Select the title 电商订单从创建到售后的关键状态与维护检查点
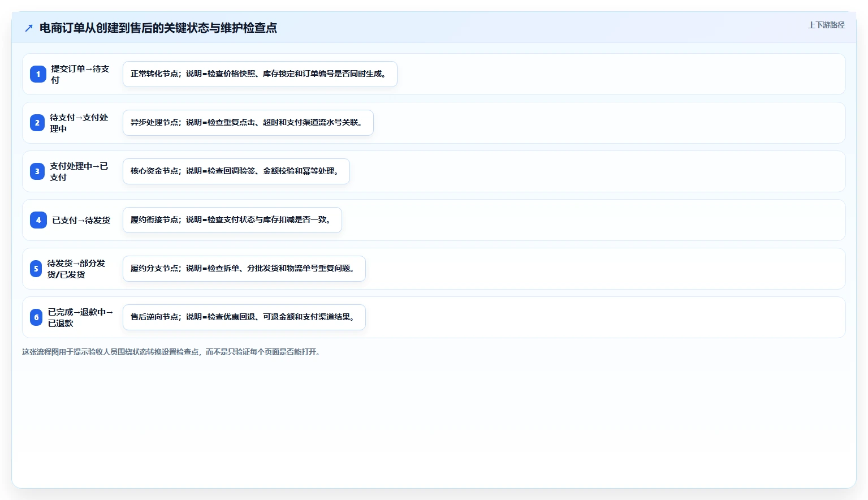Viewport: 868px width, 500px height. click(158, 28)
